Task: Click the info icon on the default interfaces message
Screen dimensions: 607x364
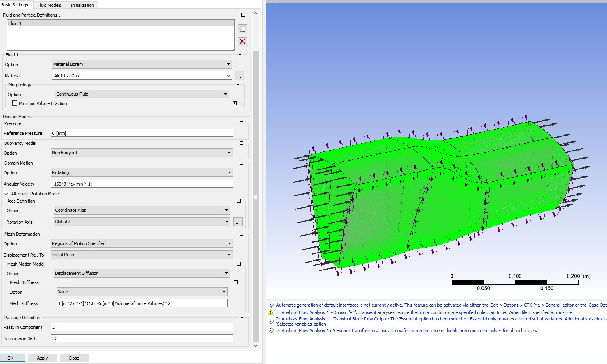Action: (x=270, y=305)
